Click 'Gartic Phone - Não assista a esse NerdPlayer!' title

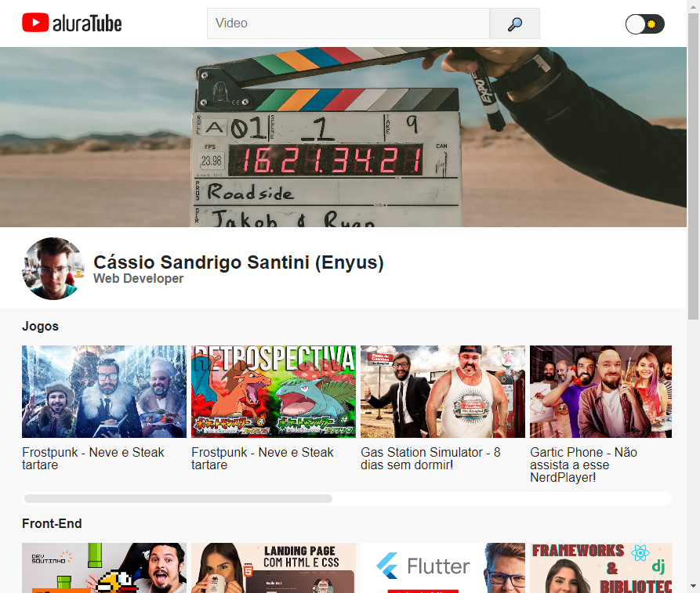[583, 465]
